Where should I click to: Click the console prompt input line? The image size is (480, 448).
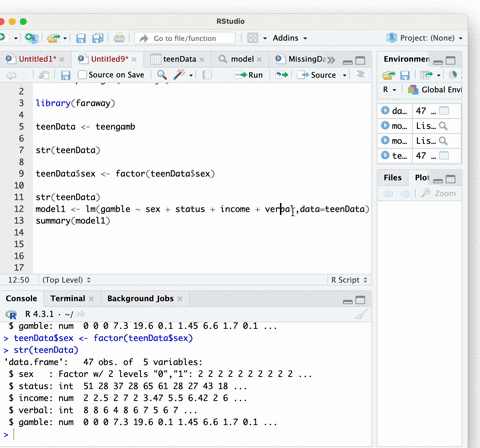[x=187, y=434]
